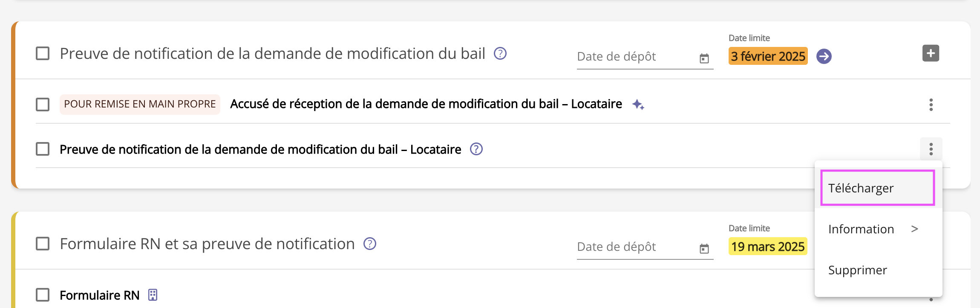980x308 pixels.
Task: Click the help icon beside Preuve de notification header
Action: click(500, 54)
